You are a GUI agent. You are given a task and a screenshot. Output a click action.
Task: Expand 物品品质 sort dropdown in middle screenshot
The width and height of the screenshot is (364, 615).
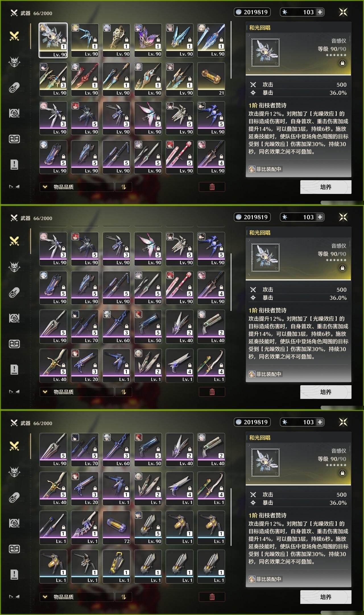[77, 392]
